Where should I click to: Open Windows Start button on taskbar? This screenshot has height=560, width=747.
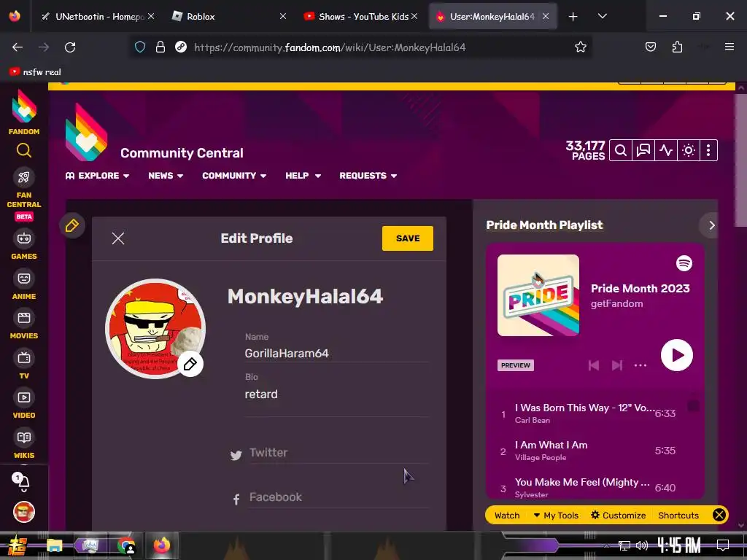(x=18, y=545)
